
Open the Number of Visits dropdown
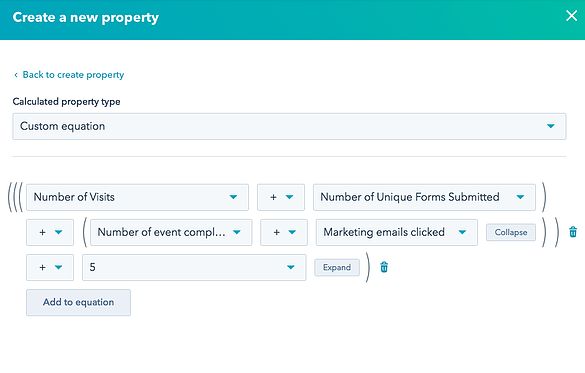137,197
